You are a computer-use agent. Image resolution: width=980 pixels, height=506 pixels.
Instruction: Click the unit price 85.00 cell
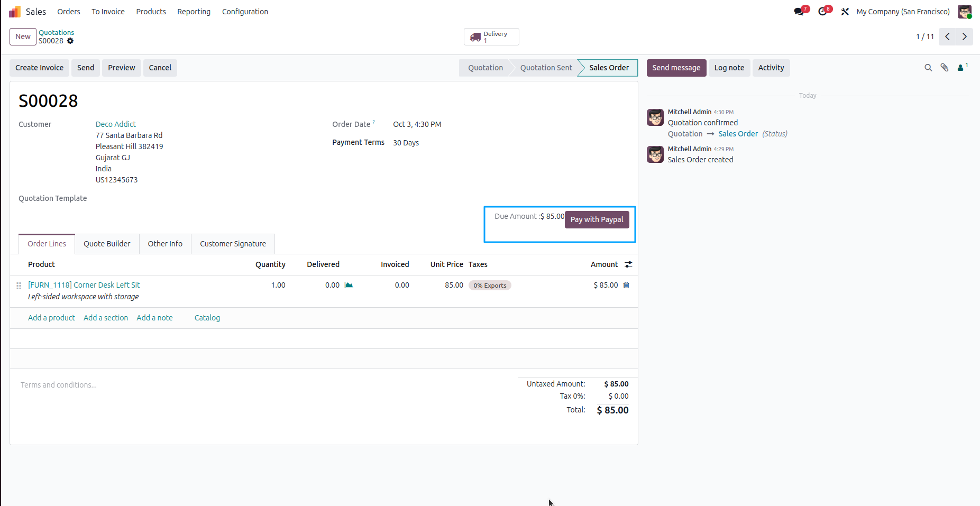454,285
